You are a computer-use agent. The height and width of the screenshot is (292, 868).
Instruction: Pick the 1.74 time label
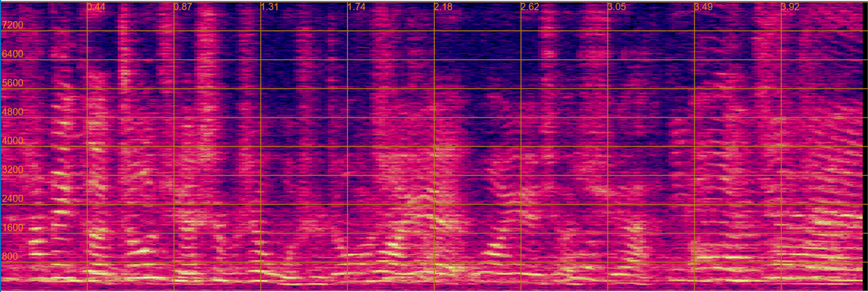point(356,7)
